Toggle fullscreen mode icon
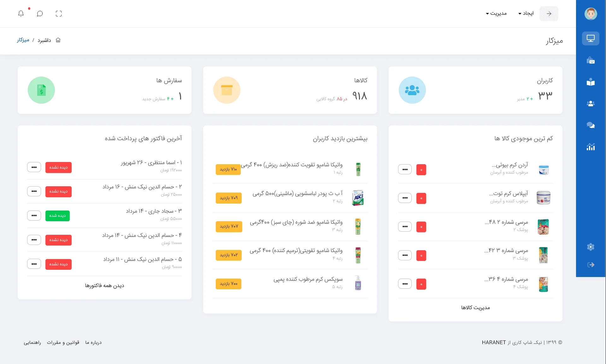The image size is (606, 364). (59, 14)
